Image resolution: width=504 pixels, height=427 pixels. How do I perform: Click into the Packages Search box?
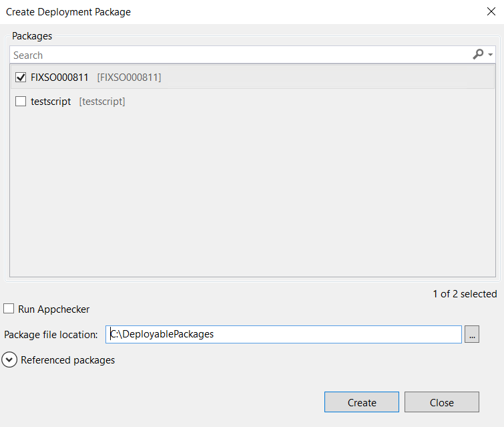tap(241, 55)
